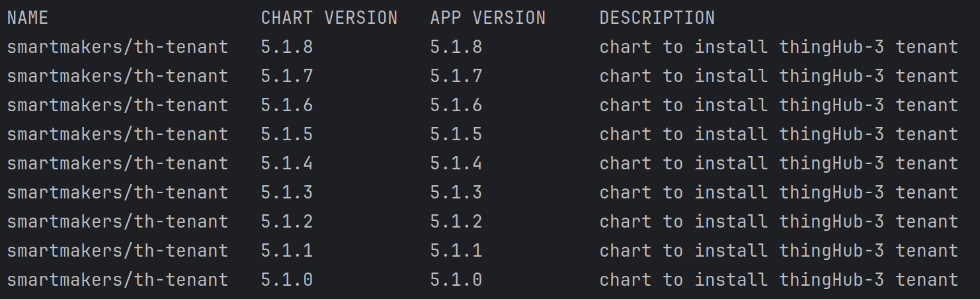Click the APP VERSION column header
The height and width of the screenshot is (299, 980).
[x=488, y=18]
